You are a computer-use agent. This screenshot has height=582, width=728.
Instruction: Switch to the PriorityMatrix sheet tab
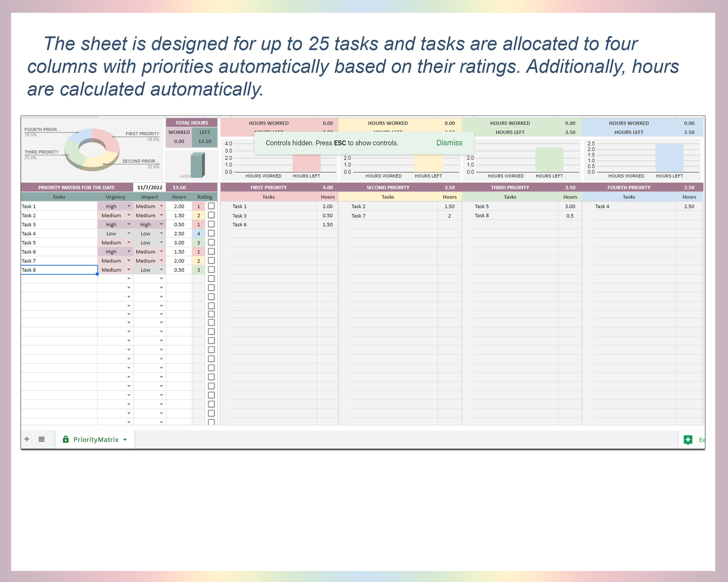[96, 439]
